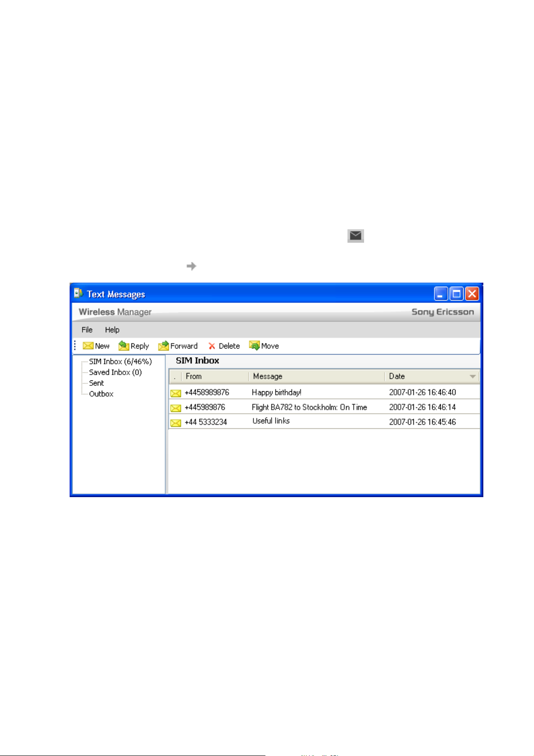Sort by the Date column header
Image resolution: width=534 pixels, height=756 pixels.
(432, 376)
